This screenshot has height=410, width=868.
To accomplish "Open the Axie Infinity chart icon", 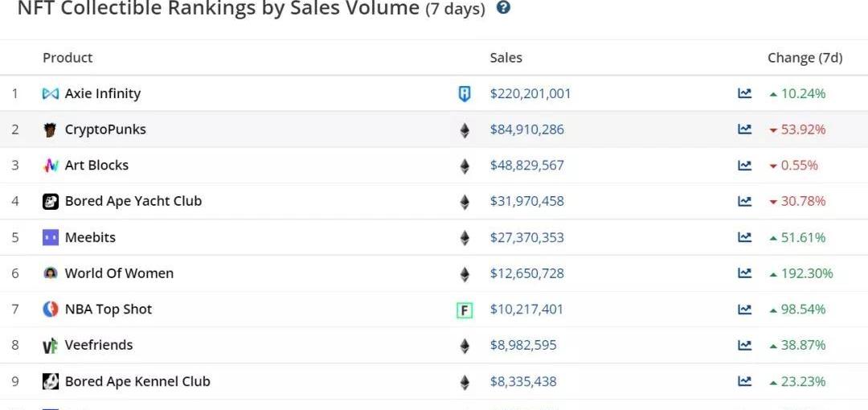I will [x=745, y=93].
